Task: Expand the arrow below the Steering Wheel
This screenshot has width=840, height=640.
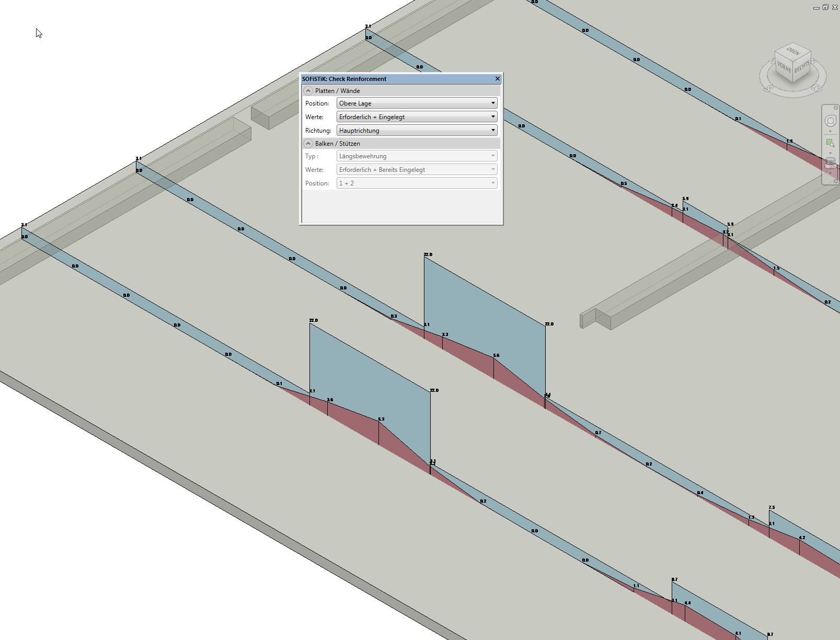Action: click(x=830, y=132)
